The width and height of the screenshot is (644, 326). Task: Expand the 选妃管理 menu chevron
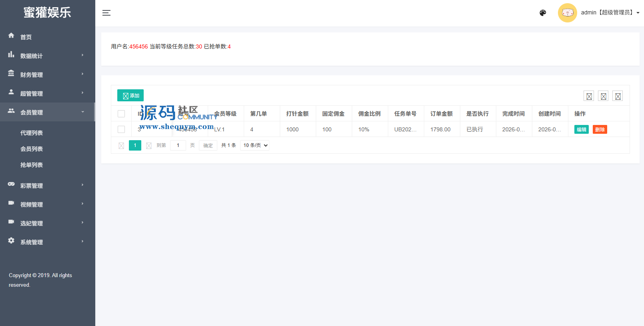82,223
